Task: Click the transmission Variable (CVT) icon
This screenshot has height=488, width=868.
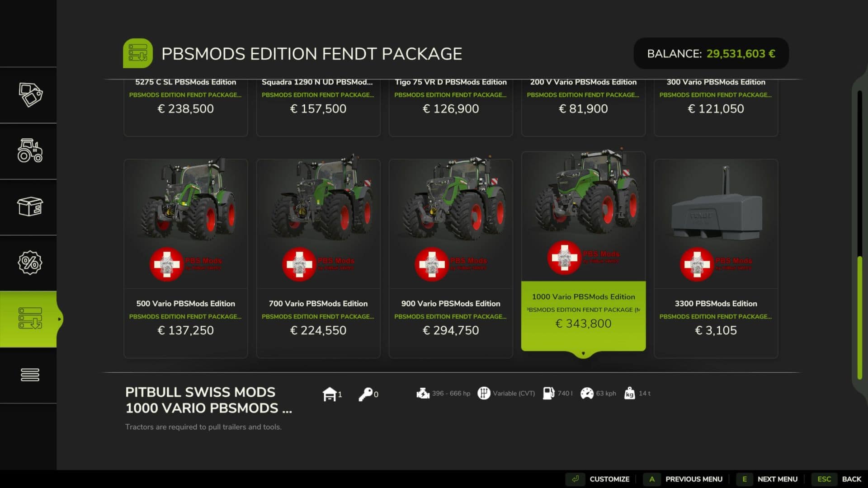Action: 484,394
